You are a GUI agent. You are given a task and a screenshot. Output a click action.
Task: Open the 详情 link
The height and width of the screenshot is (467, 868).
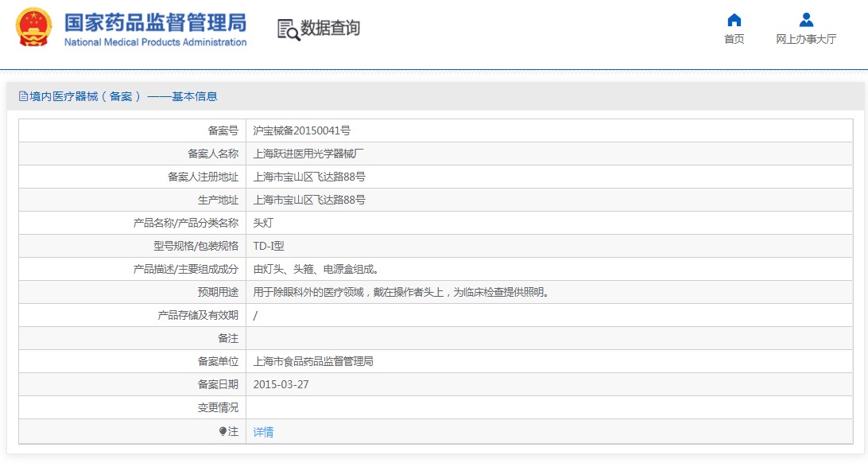(x=263, y=432)
